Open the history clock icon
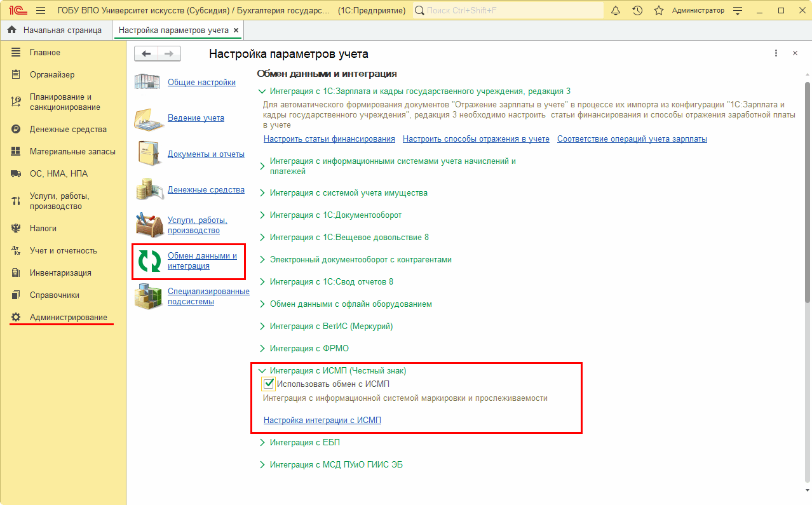The width and height of the screenshot is (812, 505). tap(637, 11)
